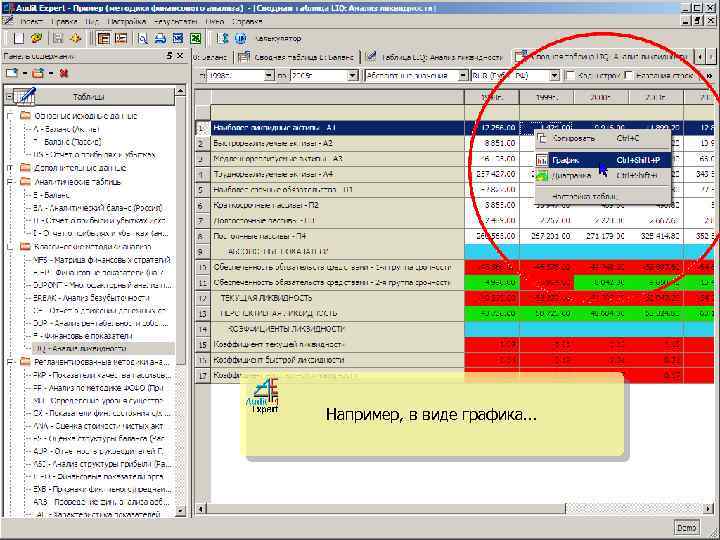Open BREAK - Анализ безубыточности tree item
The width and height of the screenshot is (720, 540).
91,298
